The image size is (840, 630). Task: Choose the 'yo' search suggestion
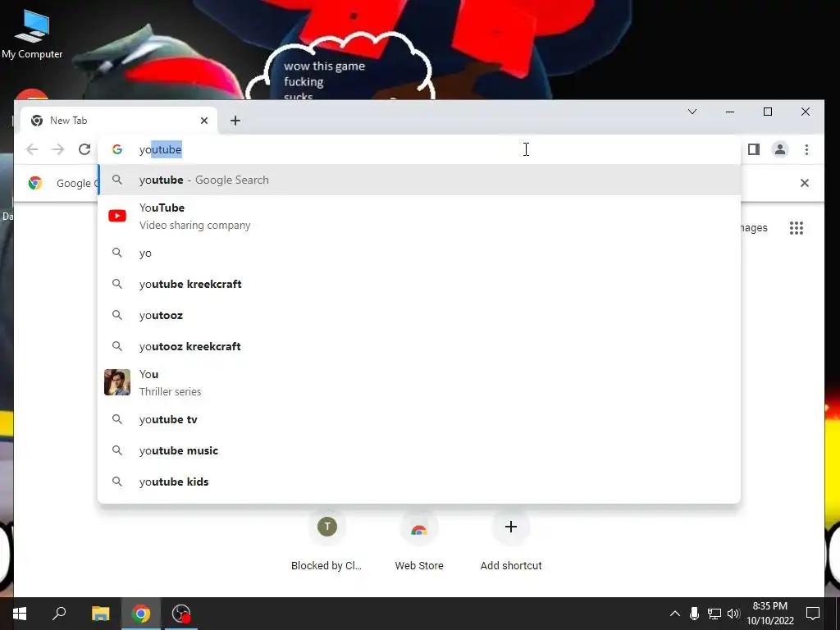[x=419, y=253]
